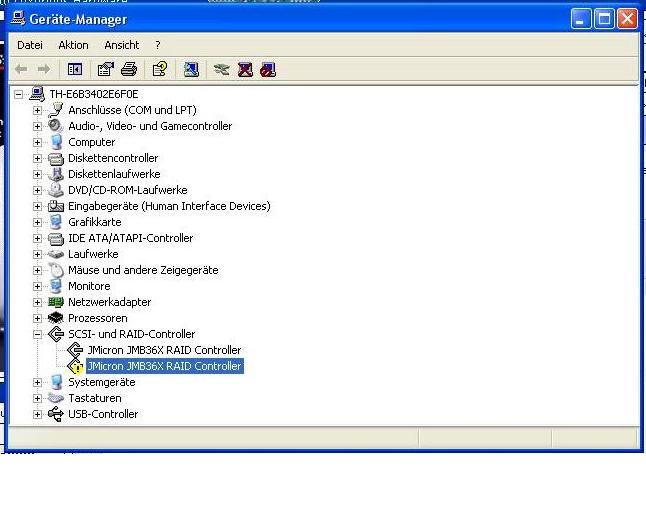Expand the Netzwerkadapter category
The image size is (646, 512).
click(37, 302)
